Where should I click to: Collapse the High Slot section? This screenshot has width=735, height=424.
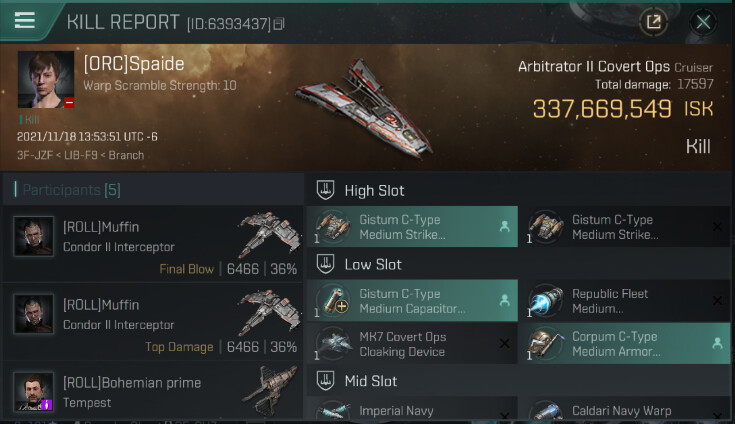(325, 190)
